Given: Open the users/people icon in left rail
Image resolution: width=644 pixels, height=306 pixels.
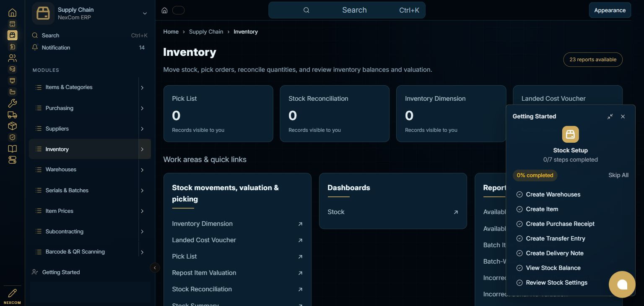Looking at the screenshot, I should click(12, 58).
